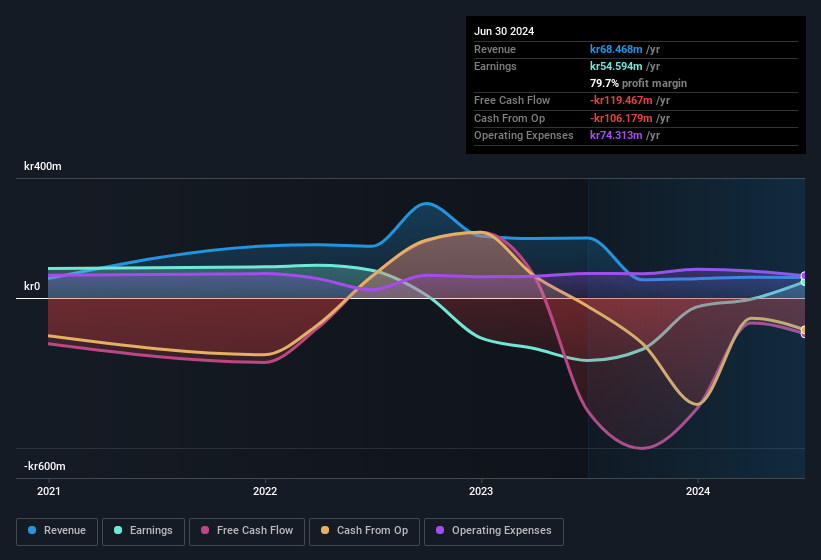
Task: Click the Operating Expenses row label in tooltip
Action: click(x=524, y=135)
